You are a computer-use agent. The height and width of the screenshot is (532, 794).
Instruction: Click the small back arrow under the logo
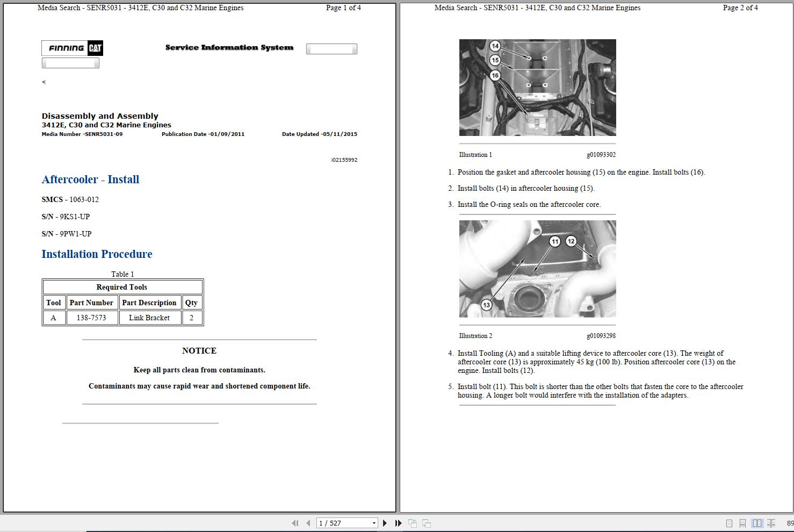point(43,82)
